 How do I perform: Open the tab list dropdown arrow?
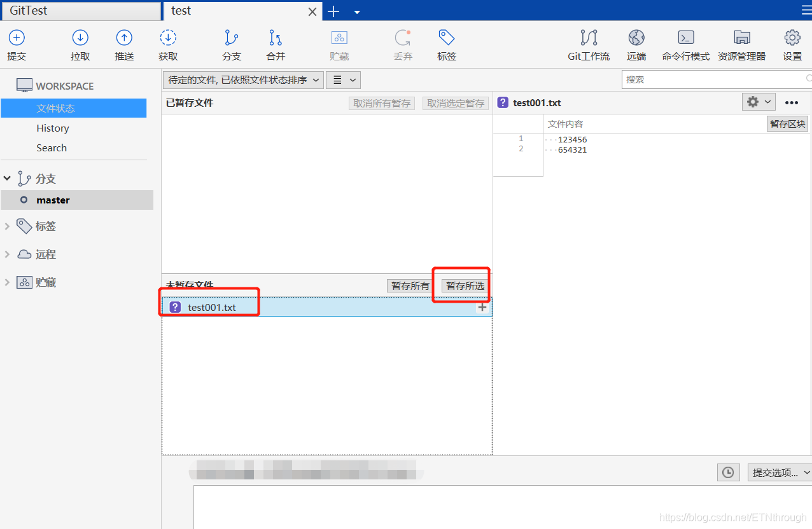click(357, 12)
